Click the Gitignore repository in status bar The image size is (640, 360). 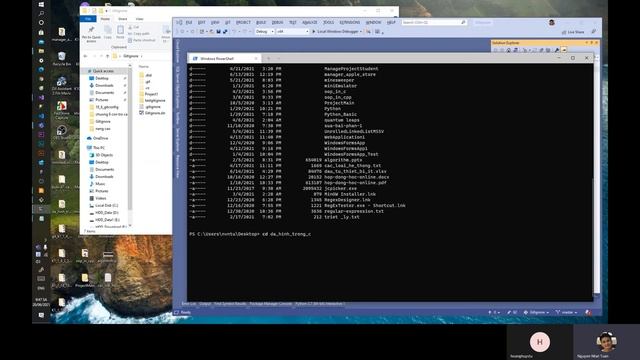[536, 313]
